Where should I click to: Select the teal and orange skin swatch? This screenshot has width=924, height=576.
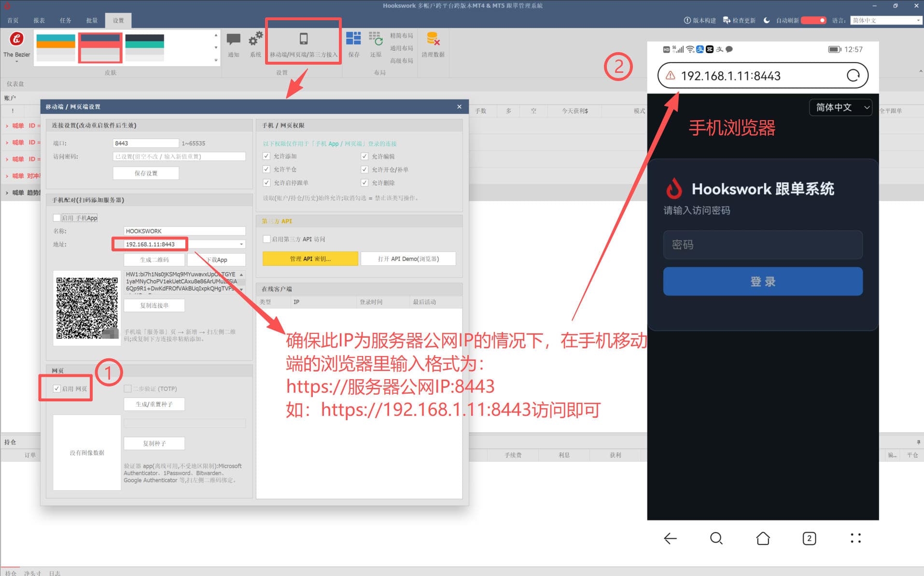tap(56, 47)
